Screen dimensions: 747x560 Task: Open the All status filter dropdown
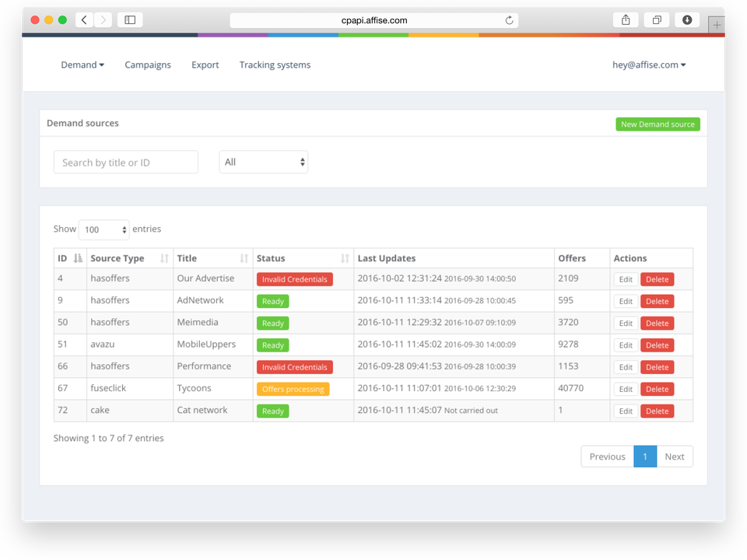(x=264, y=163)
